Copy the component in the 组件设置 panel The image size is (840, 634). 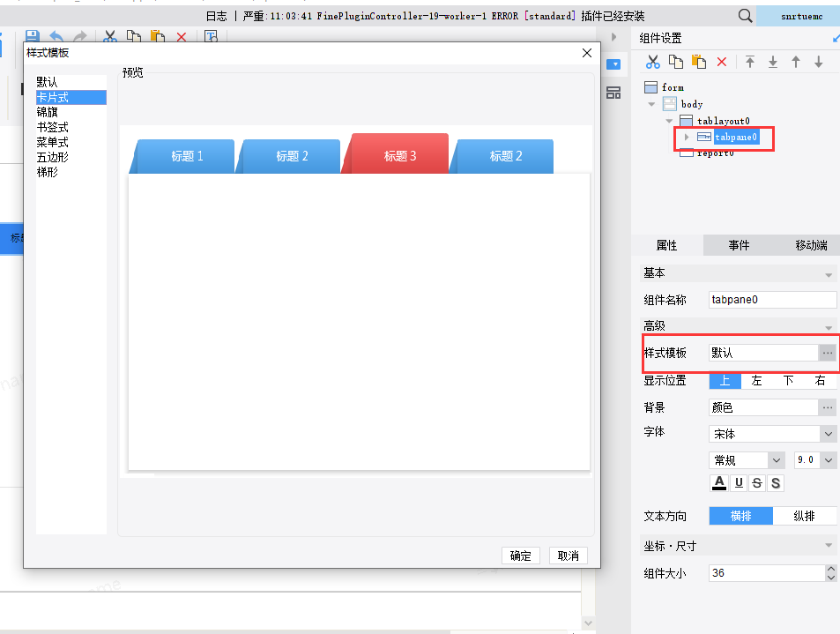(x=676, y=62)
